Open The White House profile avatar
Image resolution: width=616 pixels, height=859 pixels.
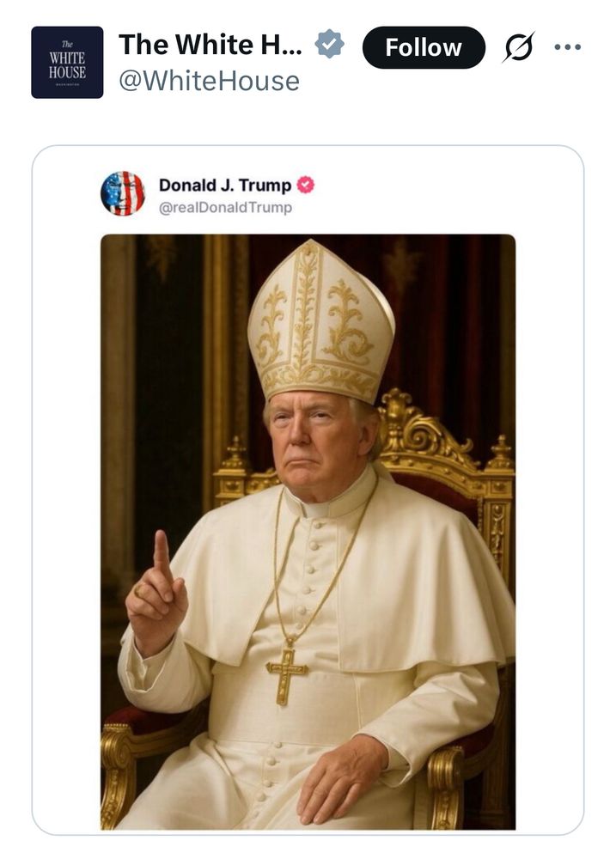[67, 62]
